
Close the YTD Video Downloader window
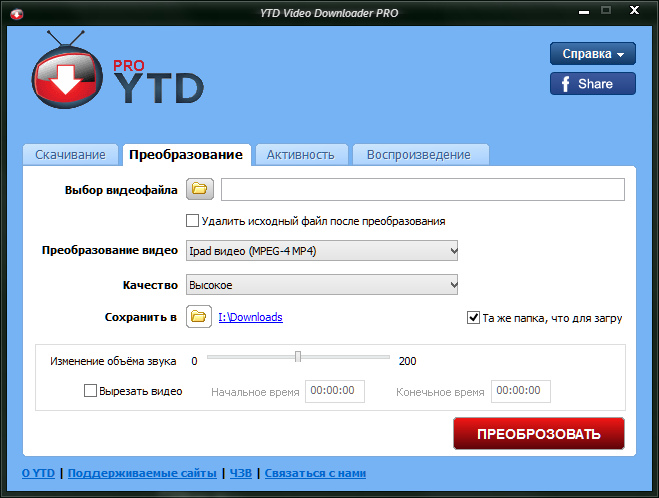(x=634, y=10)
